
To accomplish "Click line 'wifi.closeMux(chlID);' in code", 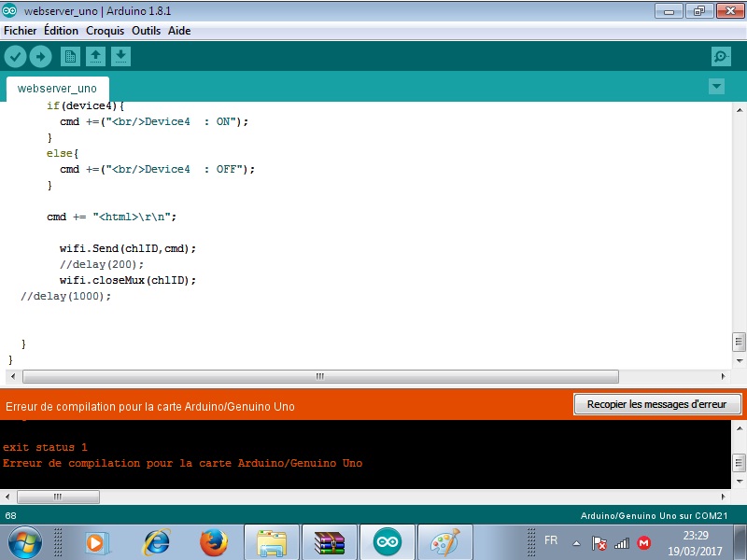I will (x=128, y=281).
